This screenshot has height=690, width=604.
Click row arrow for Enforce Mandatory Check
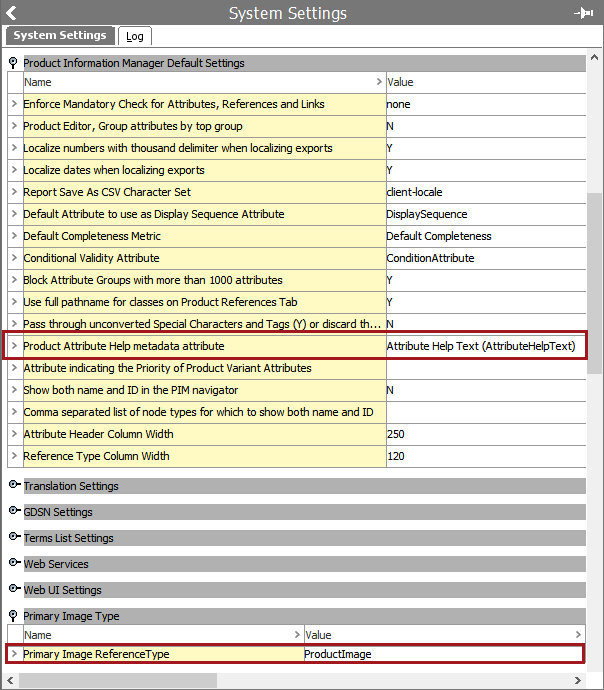click(15, 104)
